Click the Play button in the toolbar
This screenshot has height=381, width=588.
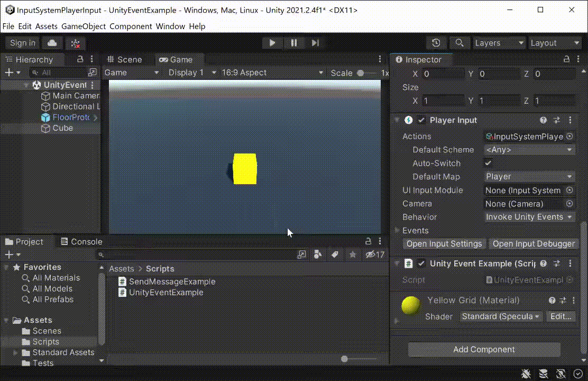tap(272, 43)
